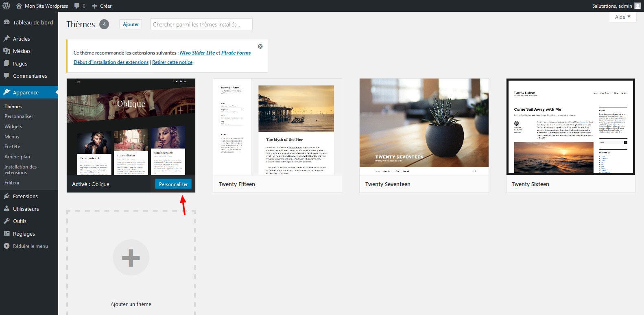Screen dimensions: 644x315
Task: Click the Articles pushpin icon
Action: pos(7,39)
